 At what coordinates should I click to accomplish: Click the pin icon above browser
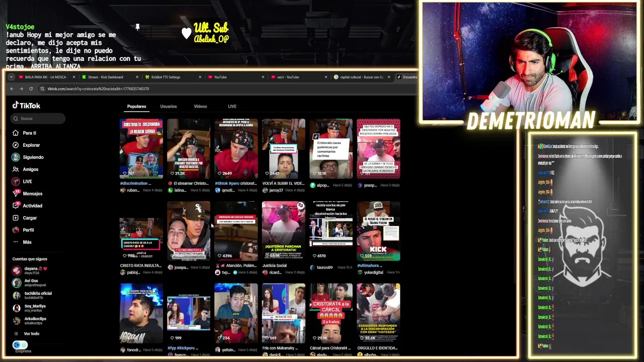point(137,27)
